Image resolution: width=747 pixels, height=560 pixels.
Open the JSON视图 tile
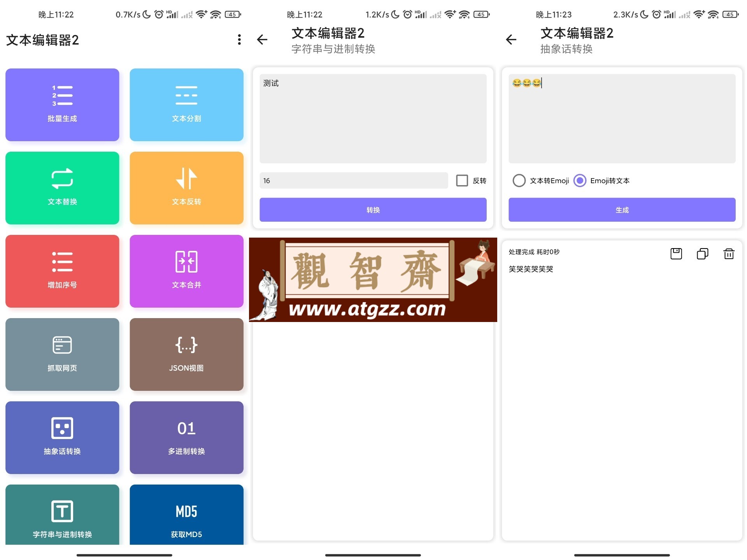coord(186,354)
